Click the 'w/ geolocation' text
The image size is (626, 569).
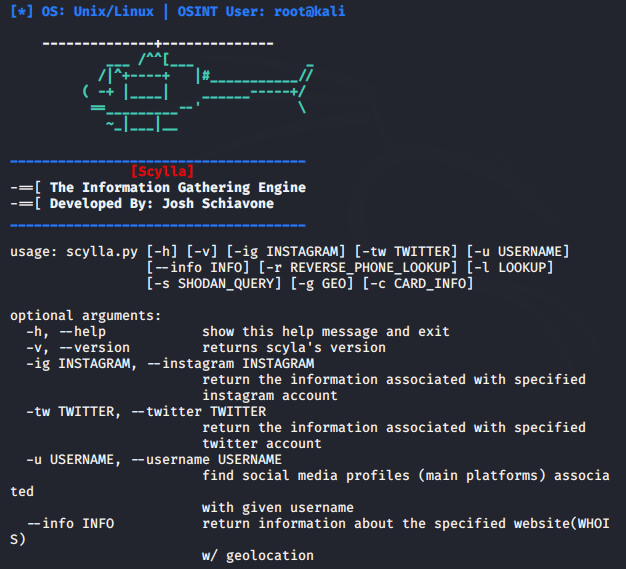(258, 555)
